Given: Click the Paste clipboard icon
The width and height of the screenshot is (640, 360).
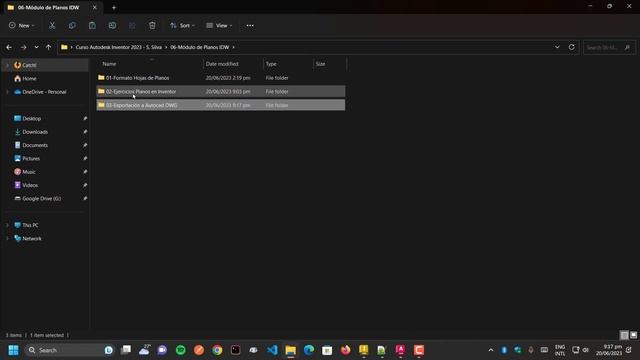Looking at the screenshot, I should tap(92, 25).
